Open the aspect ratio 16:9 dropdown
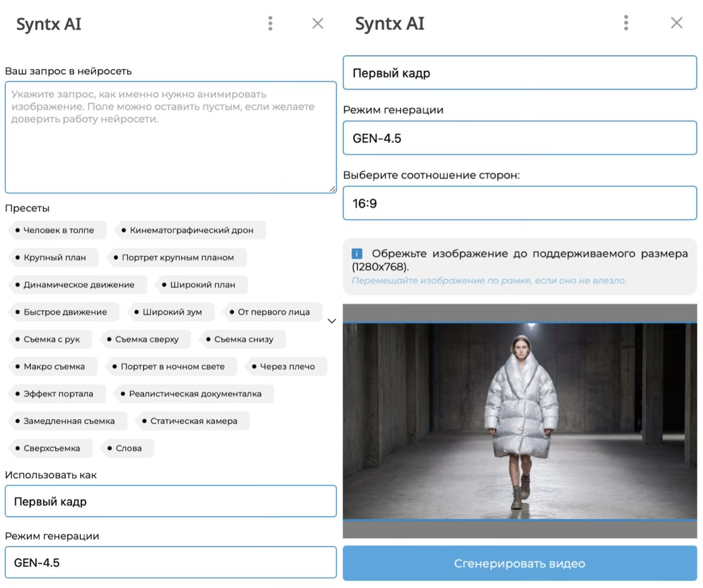The image size is (703, 588). click(519, 203)
